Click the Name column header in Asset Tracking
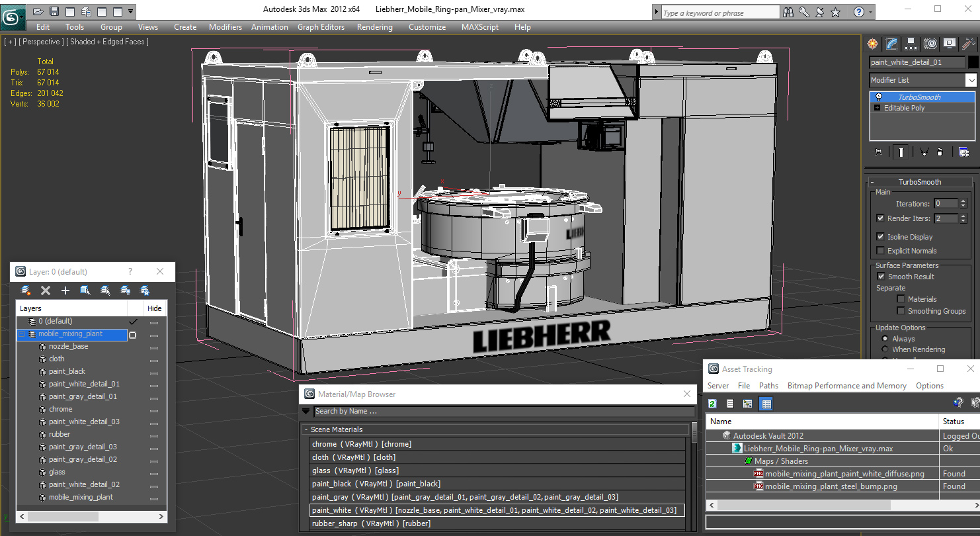The width and height of the screenshot is (980, 536). pos(823,422)
